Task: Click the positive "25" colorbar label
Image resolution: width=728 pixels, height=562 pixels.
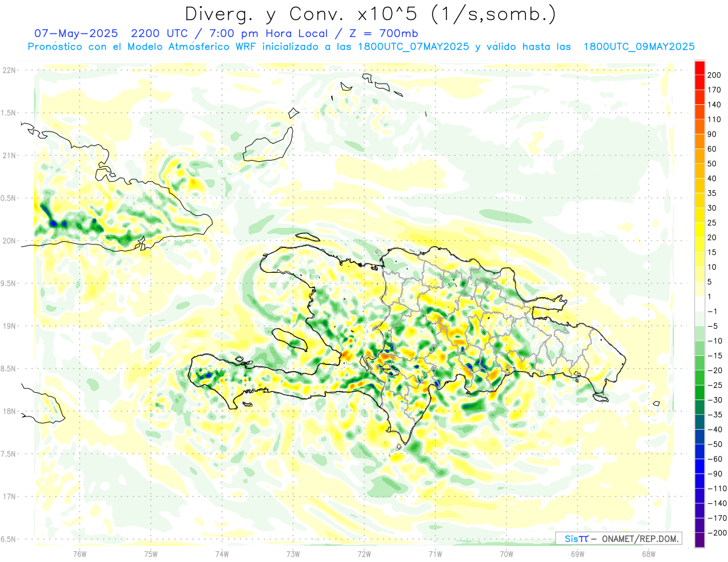Action: 712,222
